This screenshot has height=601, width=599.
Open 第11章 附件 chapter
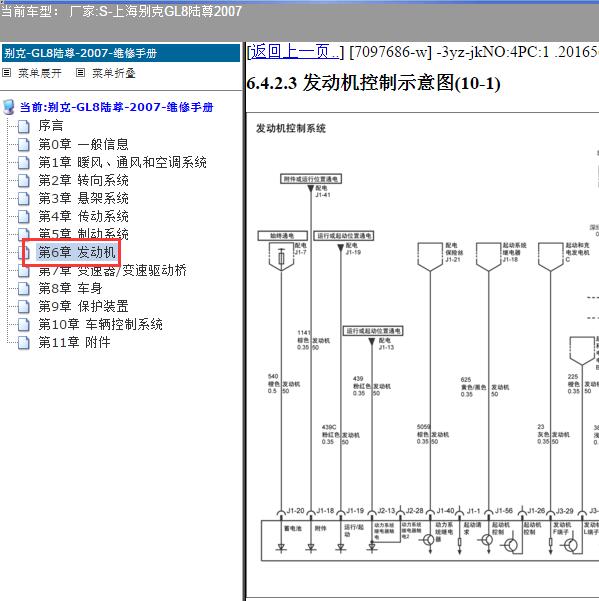click(74, 342)
